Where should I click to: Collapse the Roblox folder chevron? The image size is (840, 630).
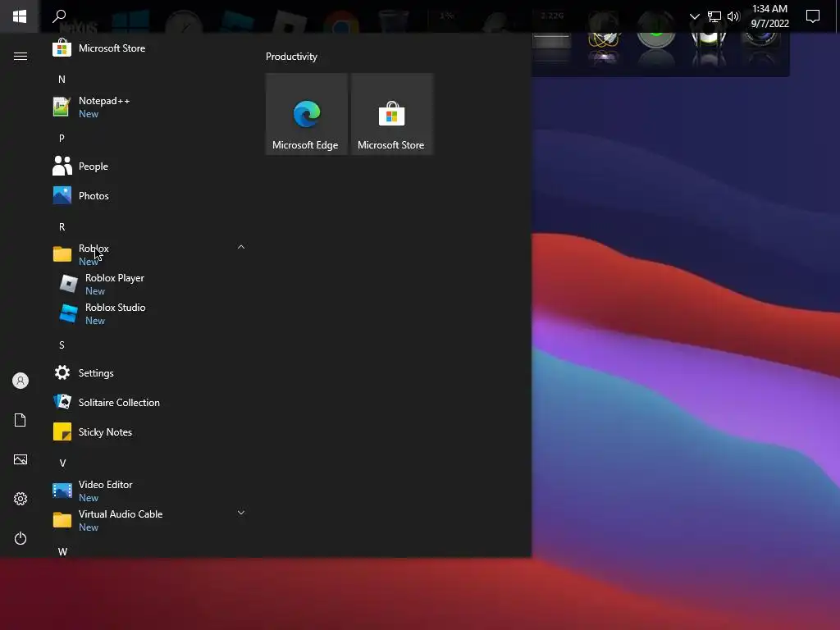coord(241,247)
